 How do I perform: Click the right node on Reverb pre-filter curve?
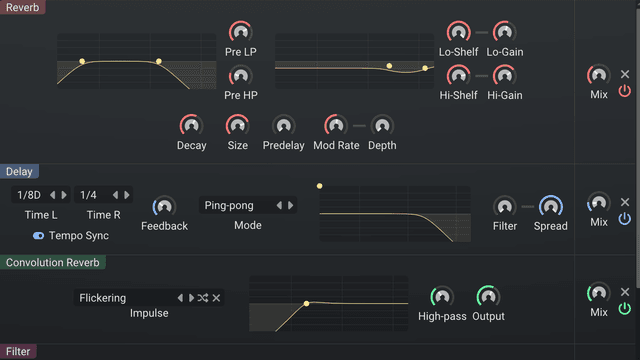pyautogui.click(x=159, y=61)
